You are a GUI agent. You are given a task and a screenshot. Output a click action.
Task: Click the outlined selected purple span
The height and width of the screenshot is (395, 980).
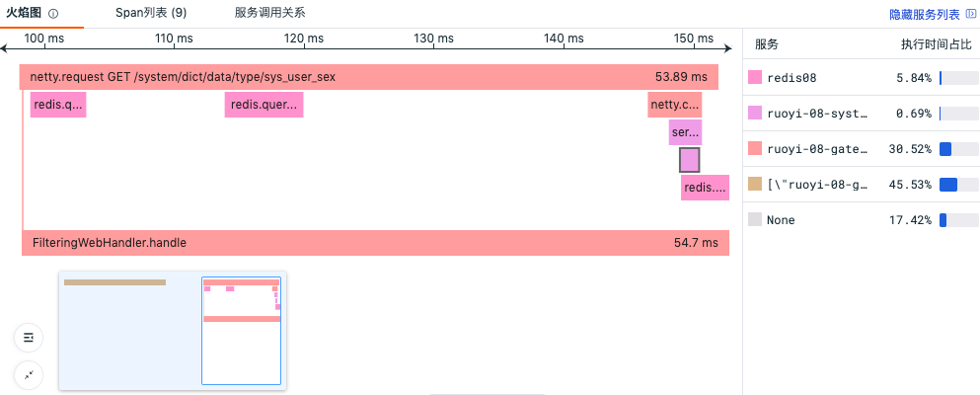(x=690, y=160)
